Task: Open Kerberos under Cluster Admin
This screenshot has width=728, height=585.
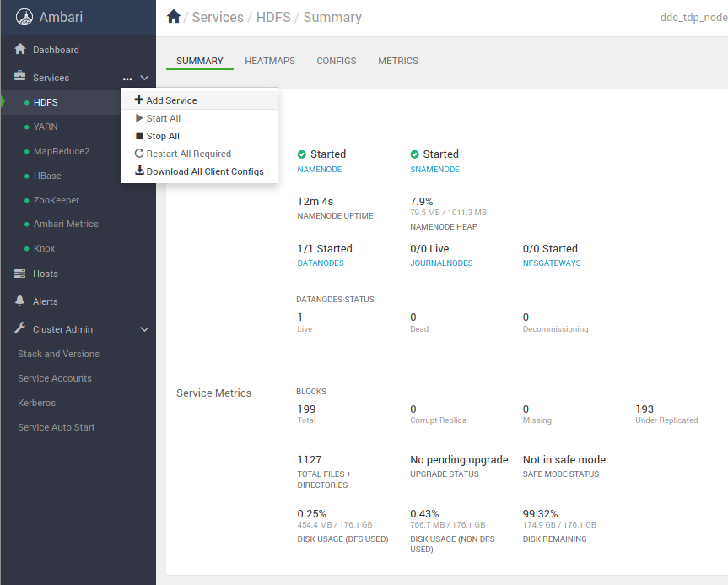Action: (x=36, y=403)
